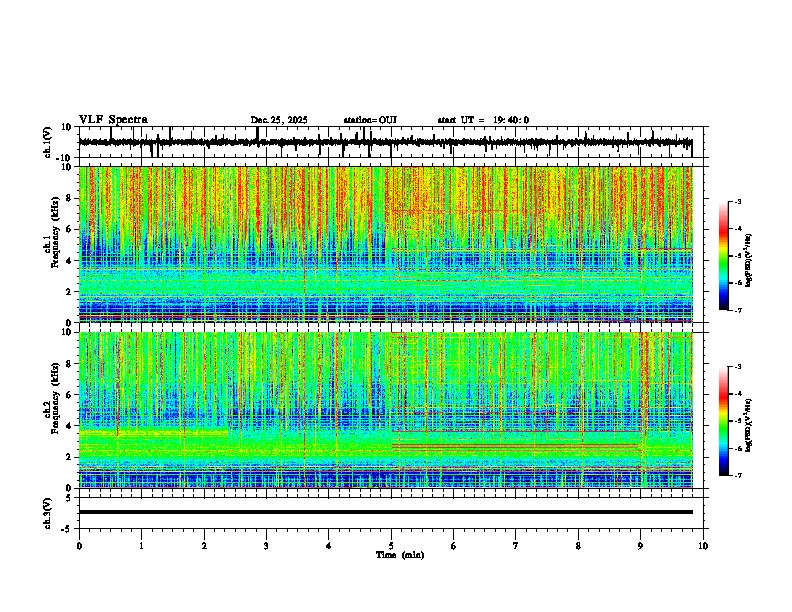Click the "ch.3(V)" axis label
Screen dimensions: 792x612
tap(48, 513)
